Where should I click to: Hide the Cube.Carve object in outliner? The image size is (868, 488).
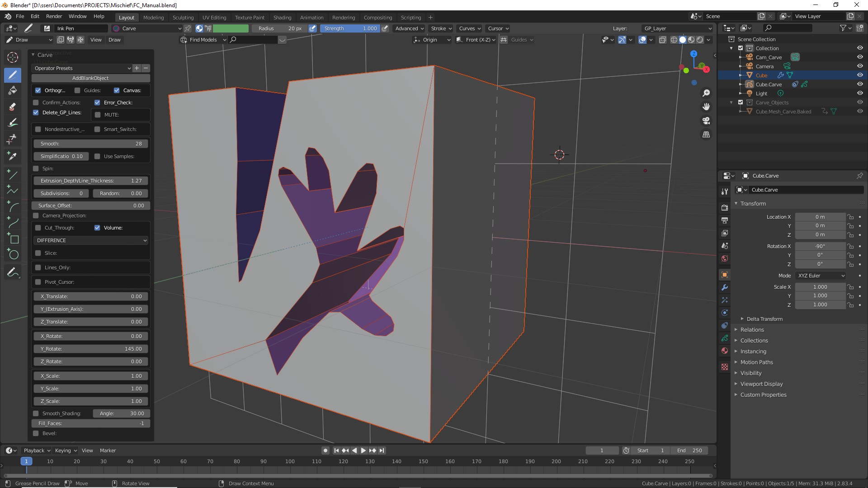(859, 84)
